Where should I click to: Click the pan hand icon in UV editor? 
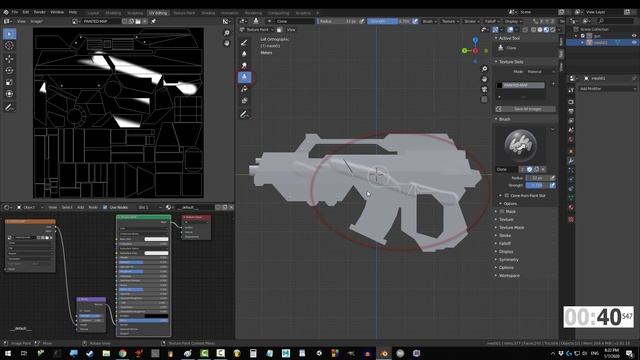227,43
